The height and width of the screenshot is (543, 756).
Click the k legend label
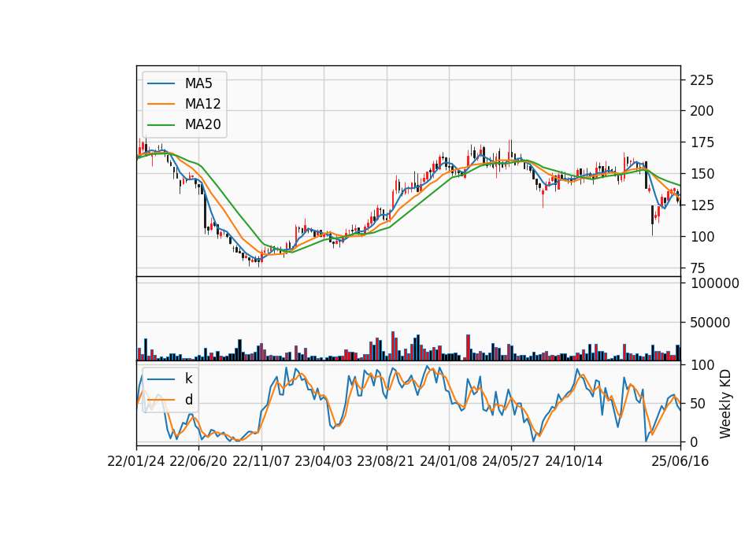tap(188, 379)
